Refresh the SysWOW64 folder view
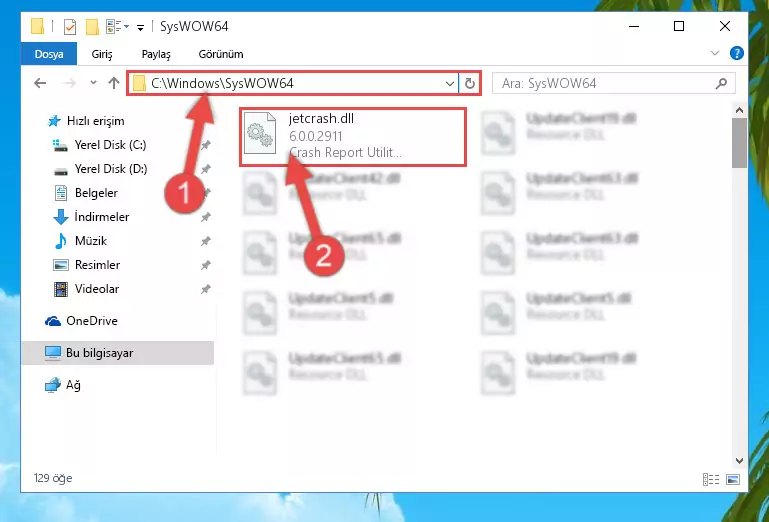This screenshot has height=522, width=769. click(470, 84)
